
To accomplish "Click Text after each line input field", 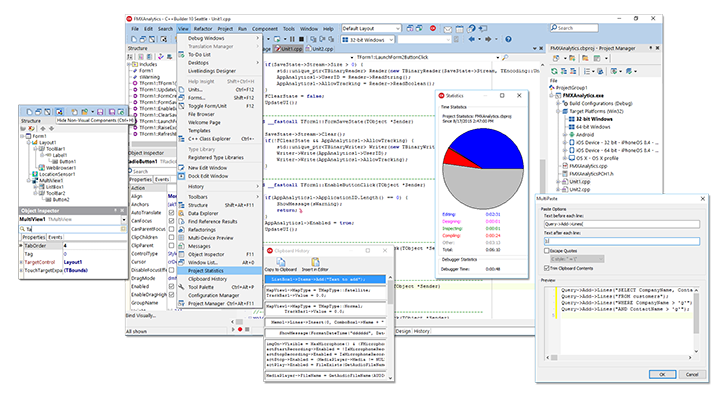I will tap(622, 241).
